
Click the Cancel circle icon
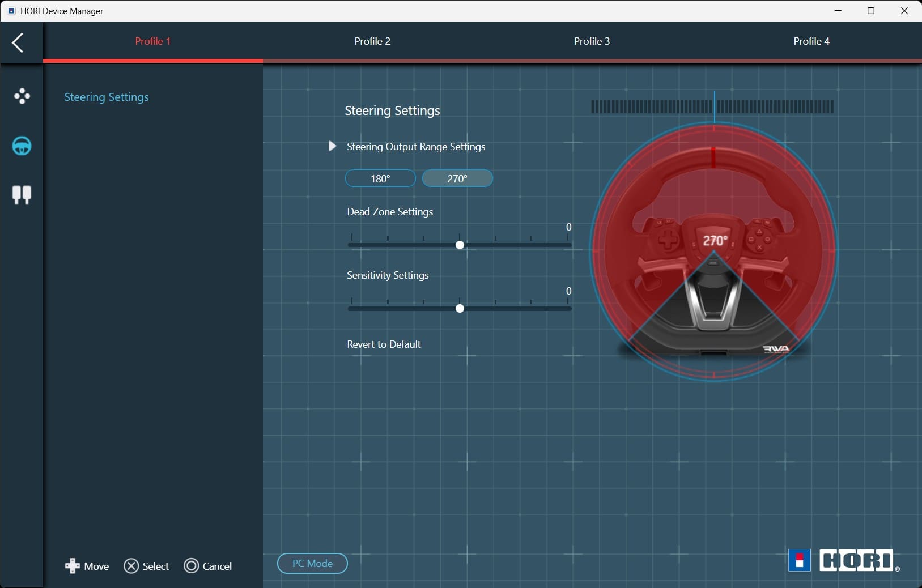click(192, 566)
